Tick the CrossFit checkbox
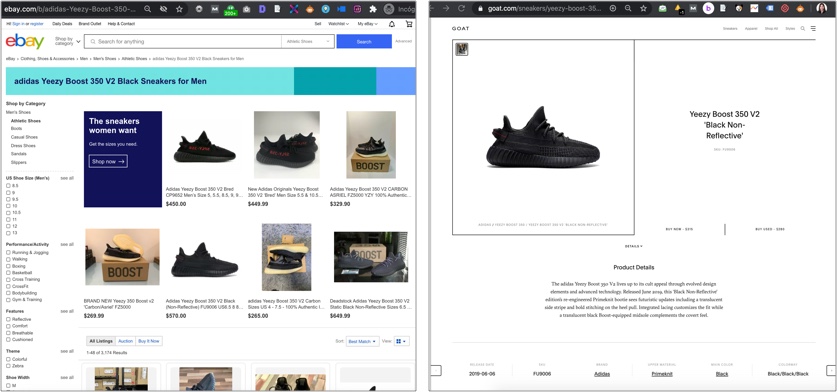The height and width of the screenshot is (392, 837). point(8,286)
